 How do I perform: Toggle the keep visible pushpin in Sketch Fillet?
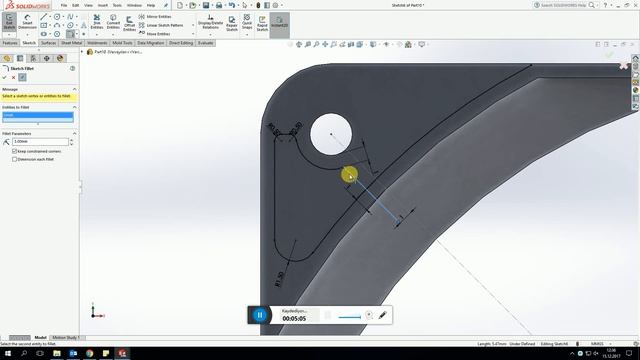22,77
